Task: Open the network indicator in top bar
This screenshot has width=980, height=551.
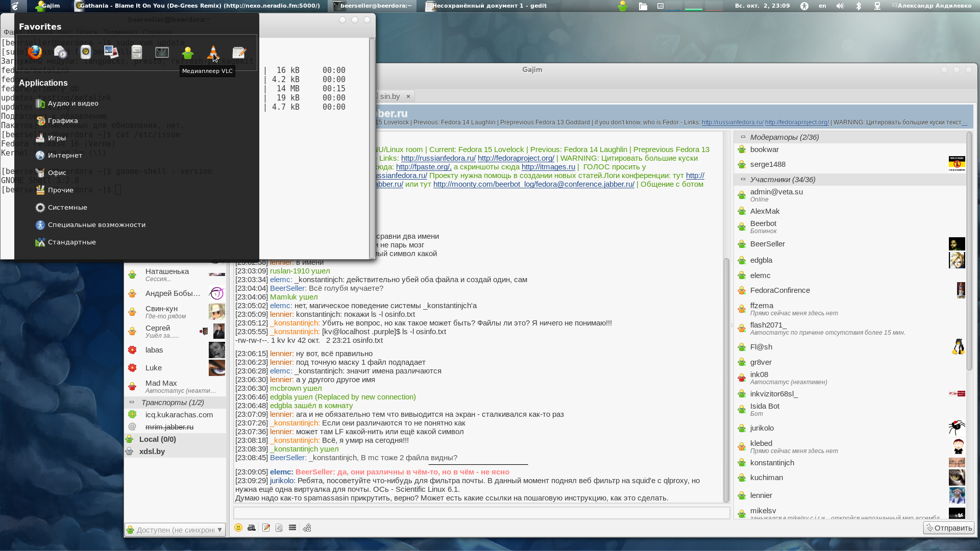Action: point(877,6)
